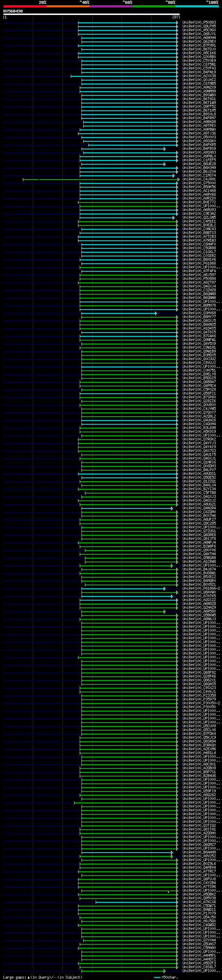The image size is (222, 980).
Task: Select UniRef100_Q4T8I5 label
Action: tap(199, 332)
